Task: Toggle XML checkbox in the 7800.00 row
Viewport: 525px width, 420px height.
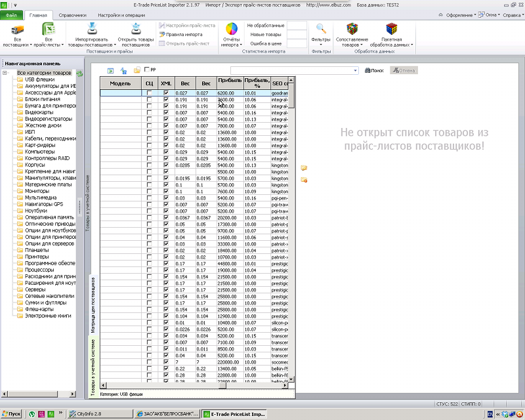Action: [166, 125]
